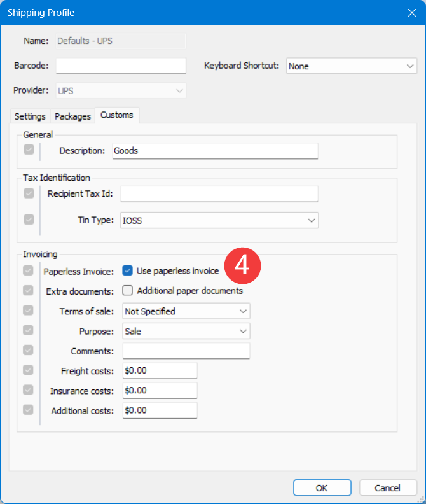Click the grey checkbox beside Recipient Tax Id
The image size is (426, 504).
click(29, 193)
